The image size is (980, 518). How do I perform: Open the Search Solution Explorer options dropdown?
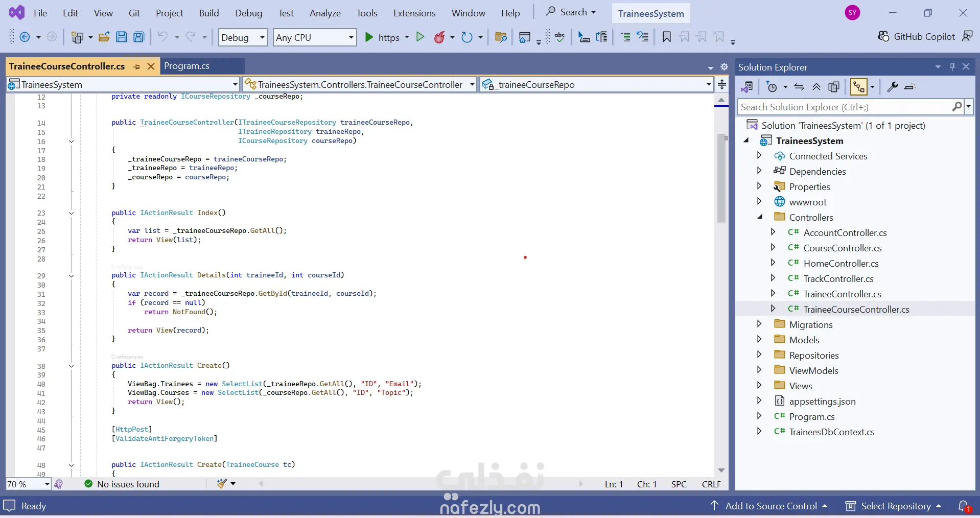[968, 107]
